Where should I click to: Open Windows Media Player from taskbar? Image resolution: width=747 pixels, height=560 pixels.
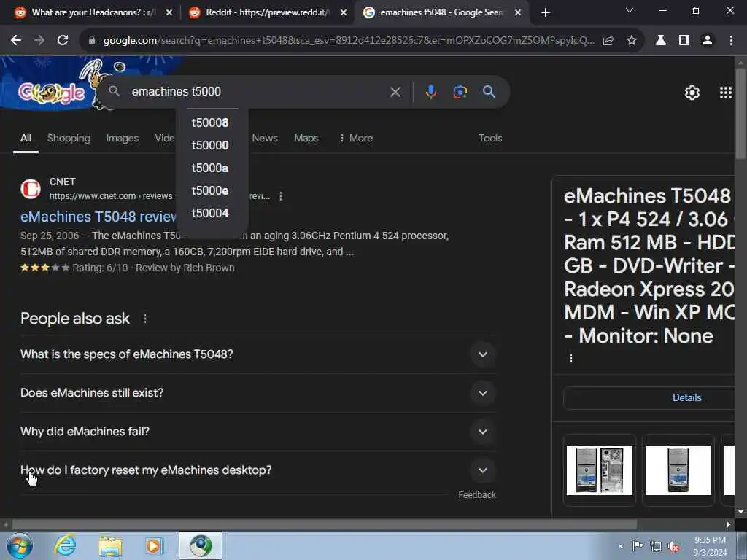point(154,545)
